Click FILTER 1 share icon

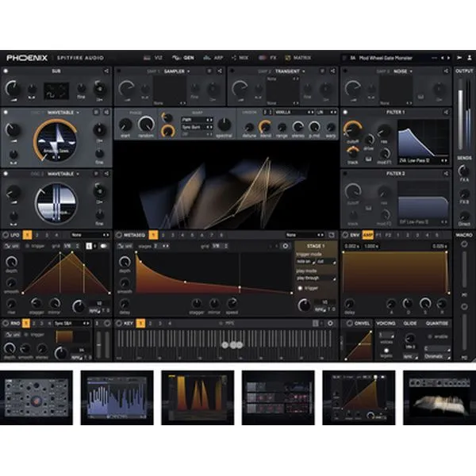click(446, 113)
